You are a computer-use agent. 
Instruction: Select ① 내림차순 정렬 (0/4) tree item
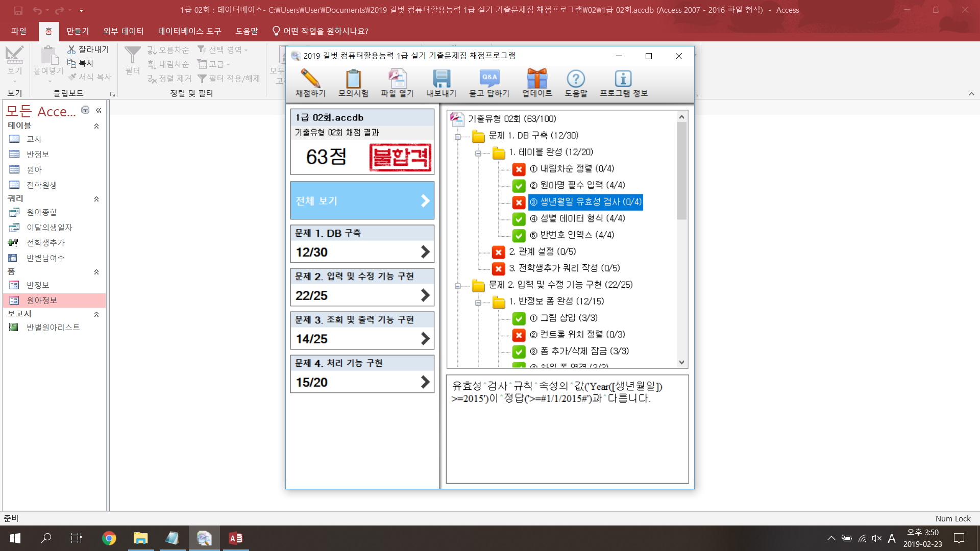572,169
